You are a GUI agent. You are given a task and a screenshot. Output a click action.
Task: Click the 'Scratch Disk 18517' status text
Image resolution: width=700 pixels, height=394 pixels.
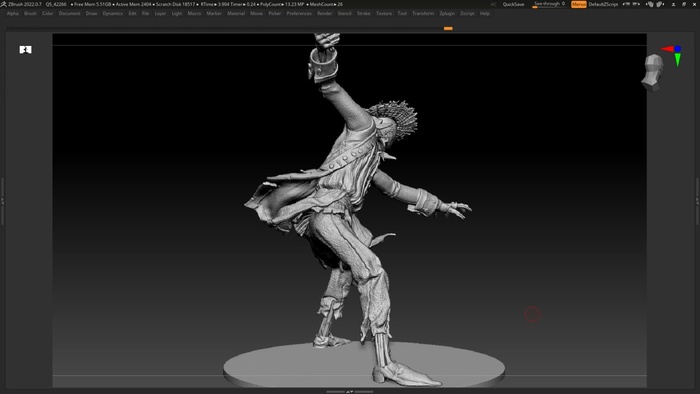coord(175,4)
